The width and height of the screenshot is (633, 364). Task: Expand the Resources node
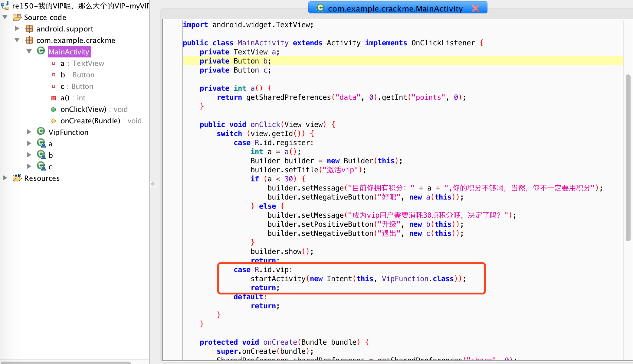5,178
